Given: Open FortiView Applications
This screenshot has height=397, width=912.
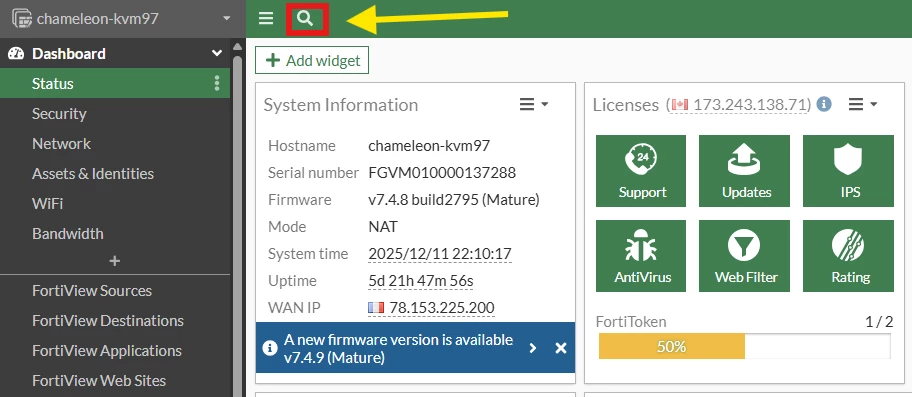Looking at the screenshot, I should pos(115,351).
